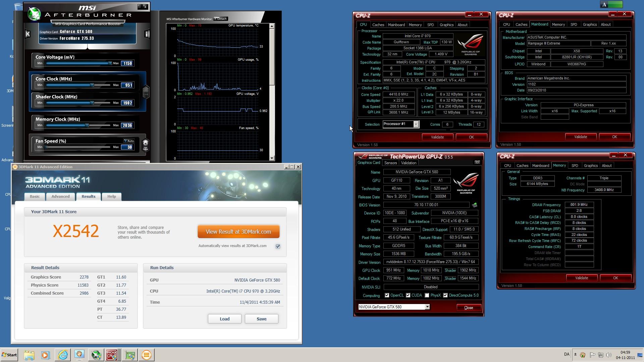Open SPD tab in CPU-Z Memory window
This screenshot has width=644, height=362.
click(x=575, y=166)
